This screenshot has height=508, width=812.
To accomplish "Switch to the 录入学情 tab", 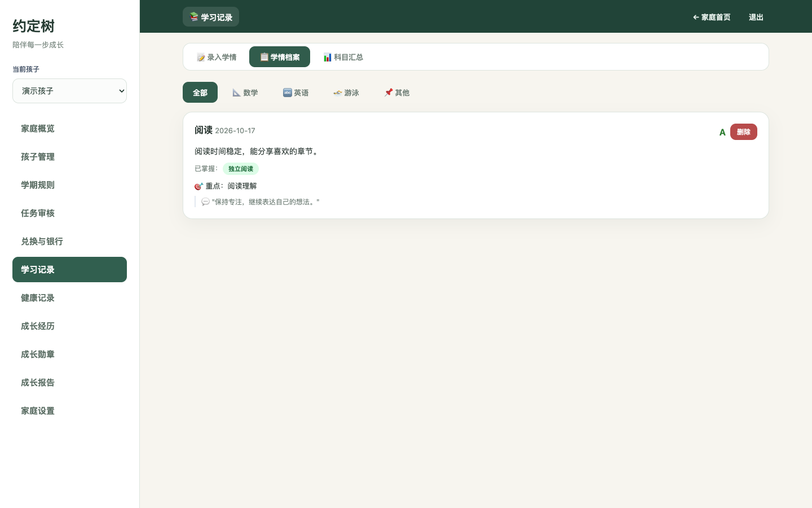I will 217,57.
